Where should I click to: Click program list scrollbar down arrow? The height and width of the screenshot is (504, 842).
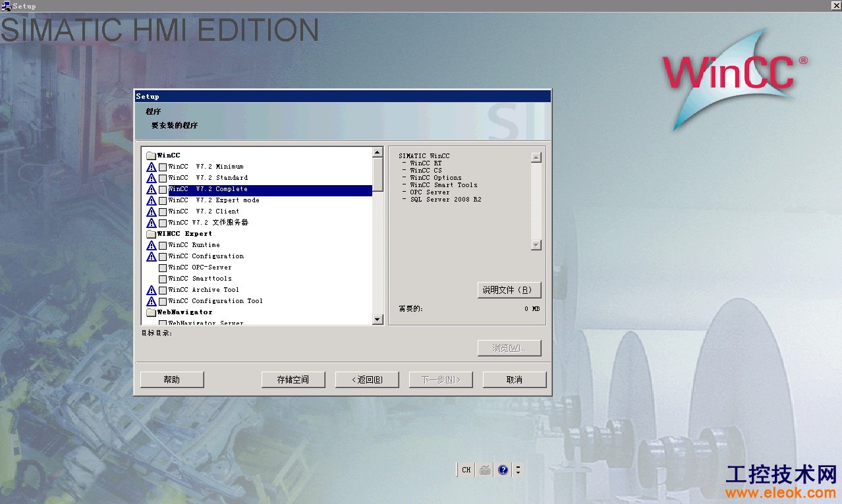click(378, 320)
